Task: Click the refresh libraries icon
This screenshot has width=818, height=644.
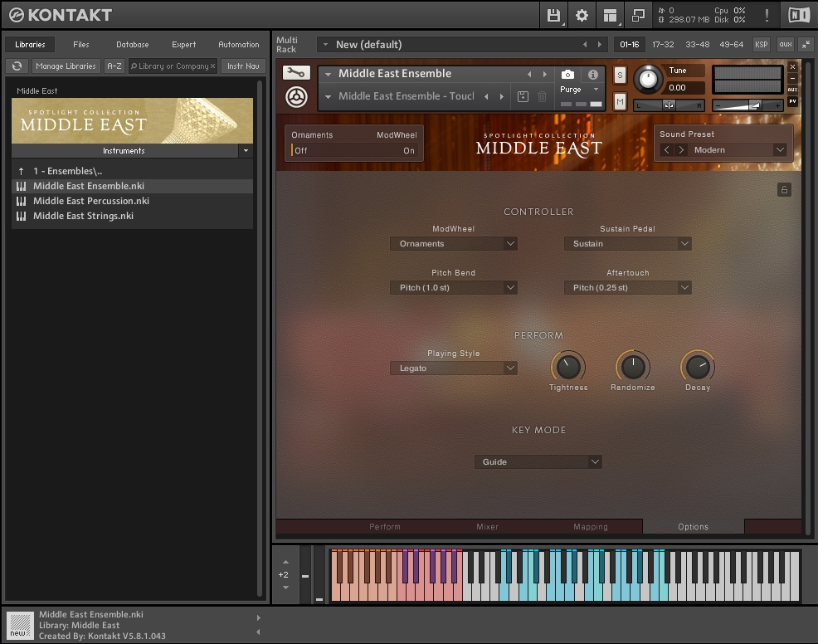Action: 17,66
